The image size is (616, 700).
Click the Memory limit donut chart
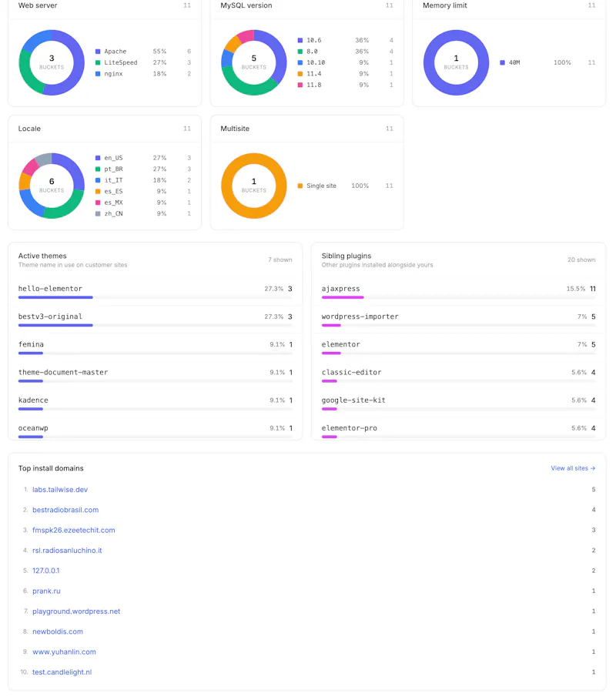[x=456, y=62]
